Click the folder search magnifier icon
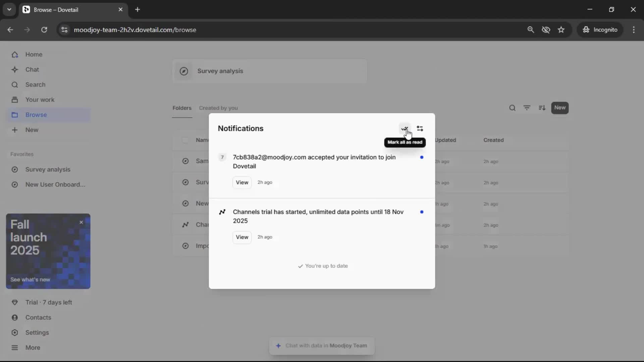Screen dimensions: 644x362 [512, 108]
